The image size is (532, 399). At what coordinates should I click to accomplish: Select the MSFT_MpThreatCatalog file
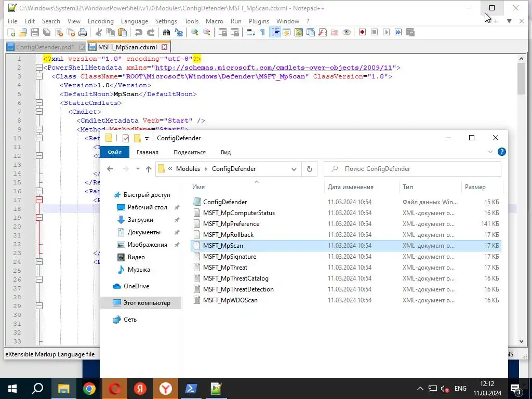tap(346, 278)
